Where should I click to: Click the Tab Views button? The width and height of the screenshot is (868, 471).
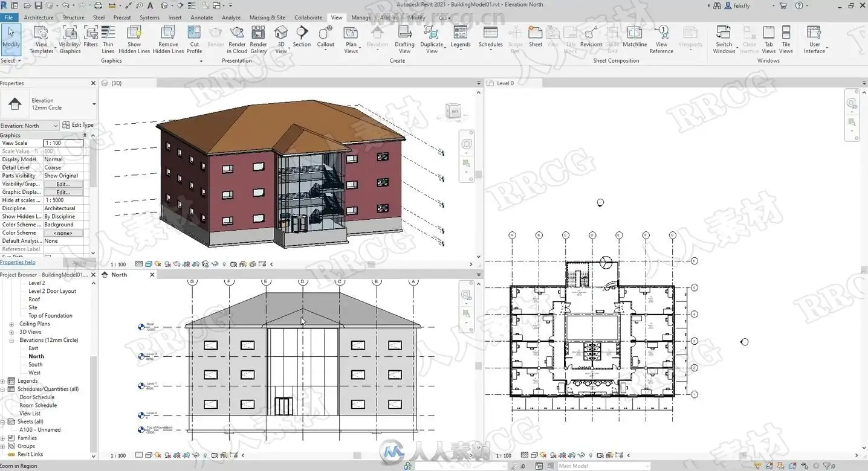click(768, 39)
